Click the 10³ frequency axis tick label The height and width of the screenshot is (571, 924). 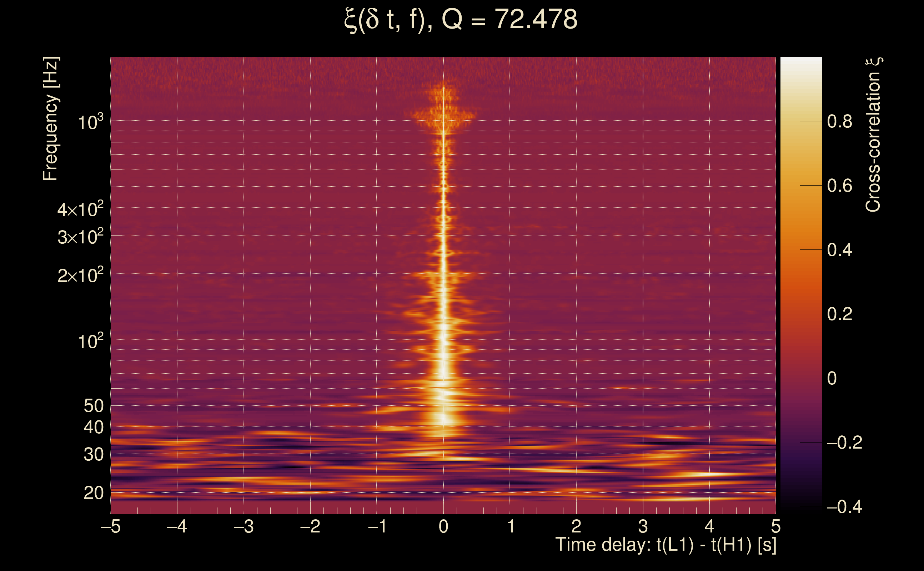(x=90, y=122)
